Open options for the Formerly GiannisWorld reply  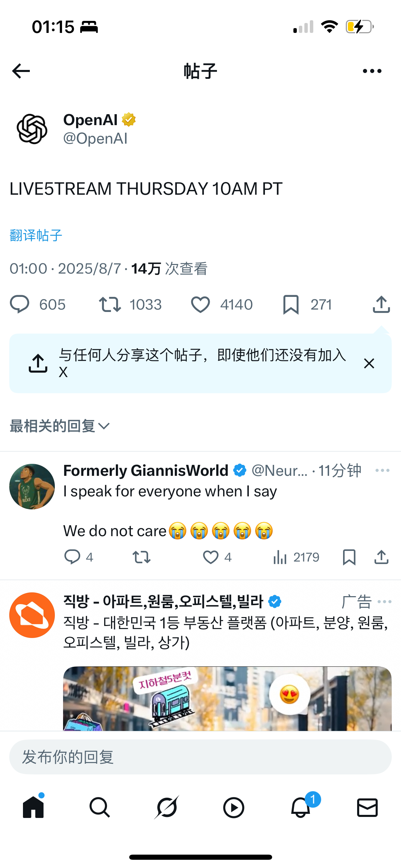(x=382, y=470)
